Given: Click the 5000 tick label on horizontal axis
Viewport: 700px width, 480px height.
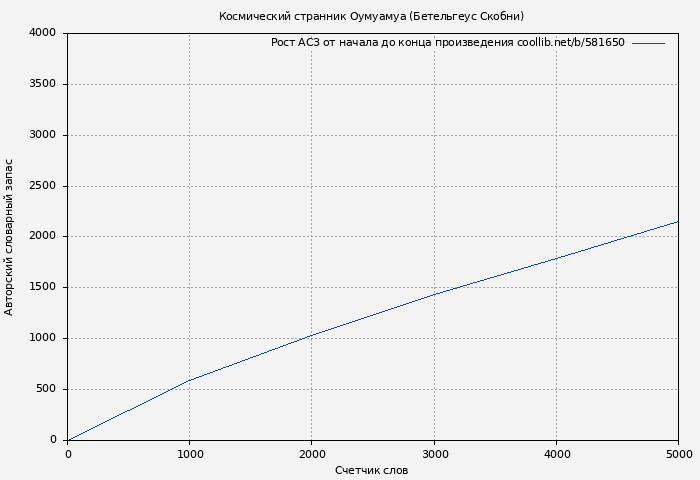Looking at the screenshot, I should pos(678,454).
